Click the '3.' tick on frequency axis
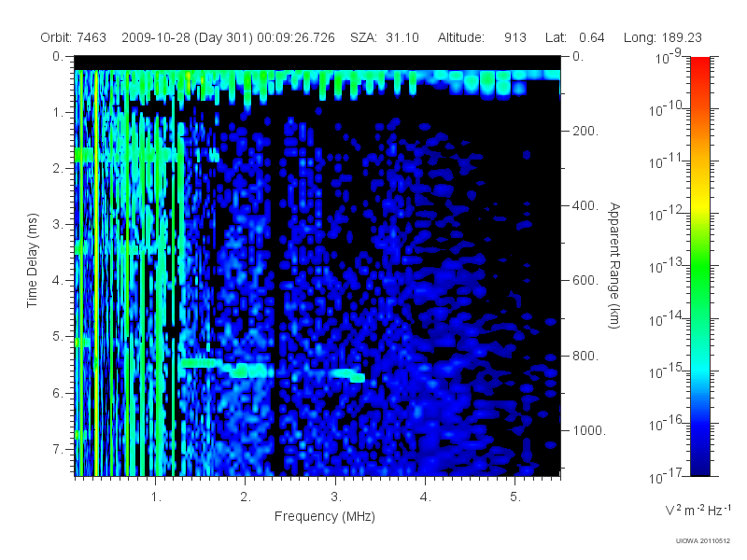The image size is (747, 560). coord(336,497)
